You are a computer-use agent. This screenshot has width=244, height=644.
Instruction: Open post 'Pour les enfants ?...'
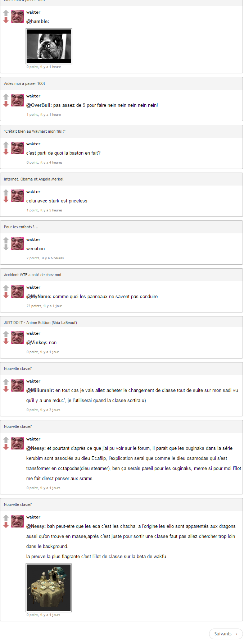click(21, 227)
